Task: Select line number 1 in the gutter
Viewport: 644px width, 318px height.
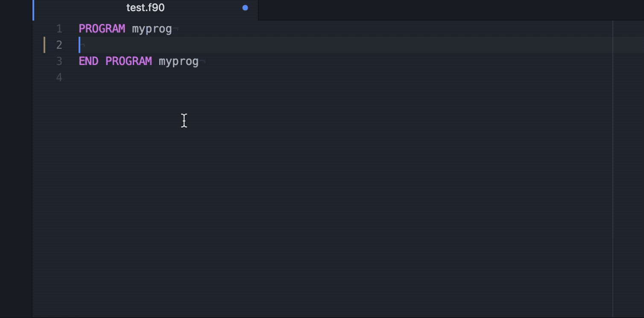Action: [59, 29]
